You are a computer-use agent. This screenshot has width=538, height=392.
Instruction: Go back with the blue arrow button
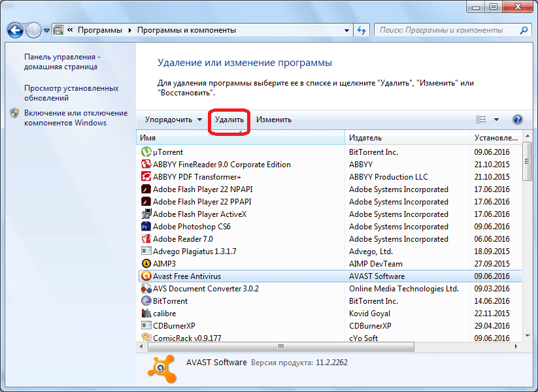[x=15, y=30]
